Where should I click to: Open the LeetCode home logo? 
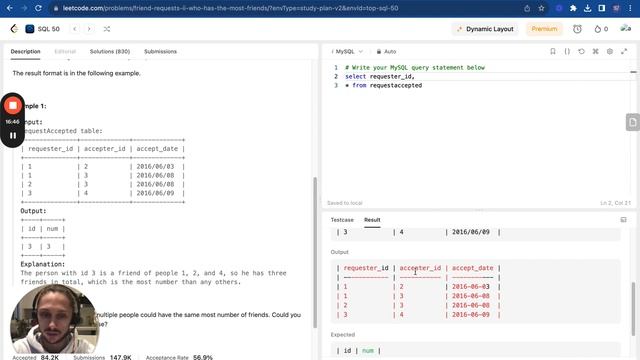[x=14, y=29]
